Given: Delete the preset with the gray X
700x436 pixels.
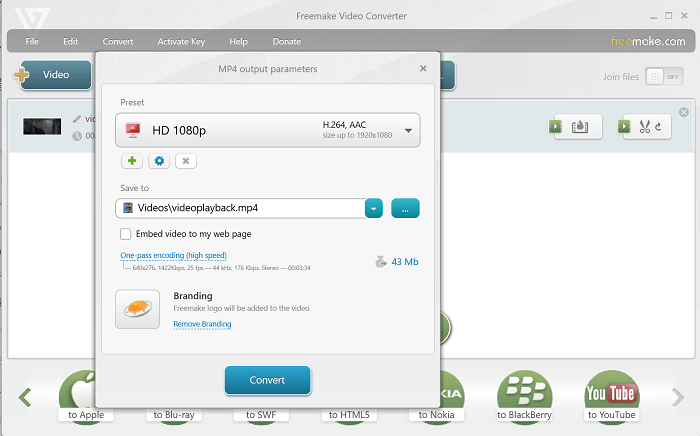Looking at the screenshot, I should pos(186,161).
